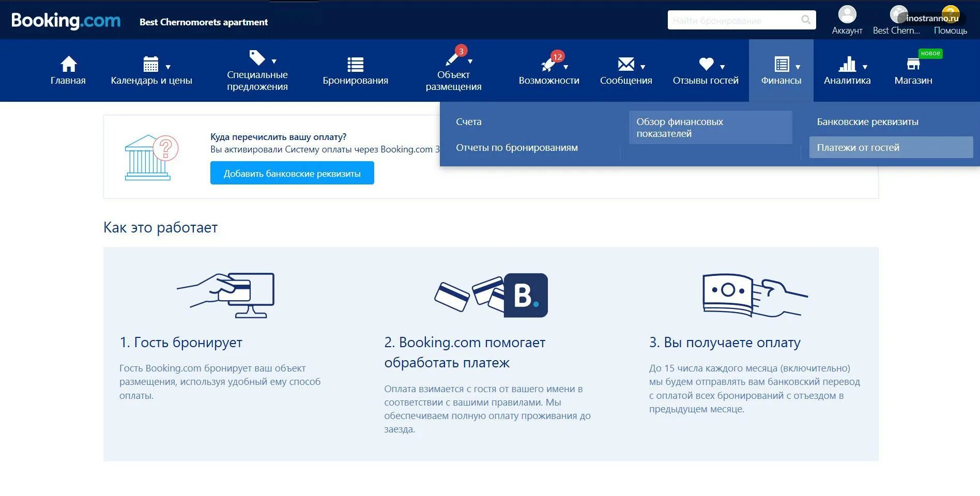The height and width of the screenshot is (496, 980).
Task: Click the Best Chern... property icon
Action: [x=898, y=14]
